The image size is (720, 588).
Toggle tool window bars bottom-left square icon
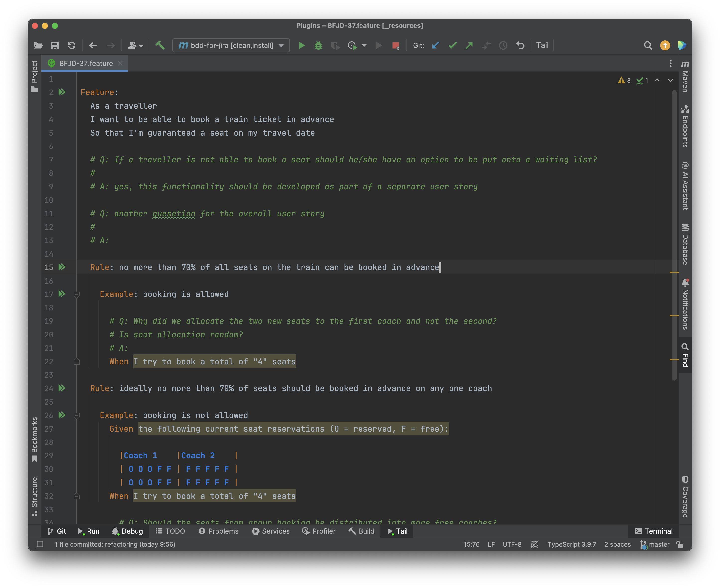pyautogui.click(x=40, y=545)
